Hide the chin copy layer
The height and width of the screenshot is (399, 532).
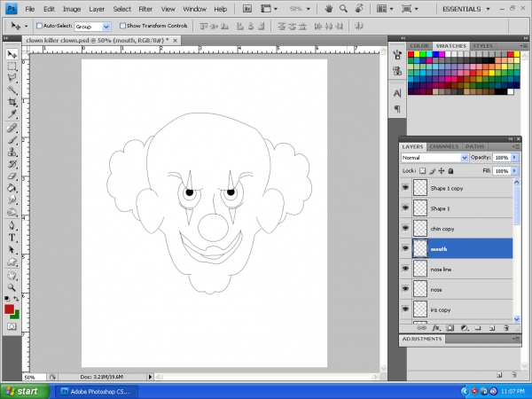405,228
